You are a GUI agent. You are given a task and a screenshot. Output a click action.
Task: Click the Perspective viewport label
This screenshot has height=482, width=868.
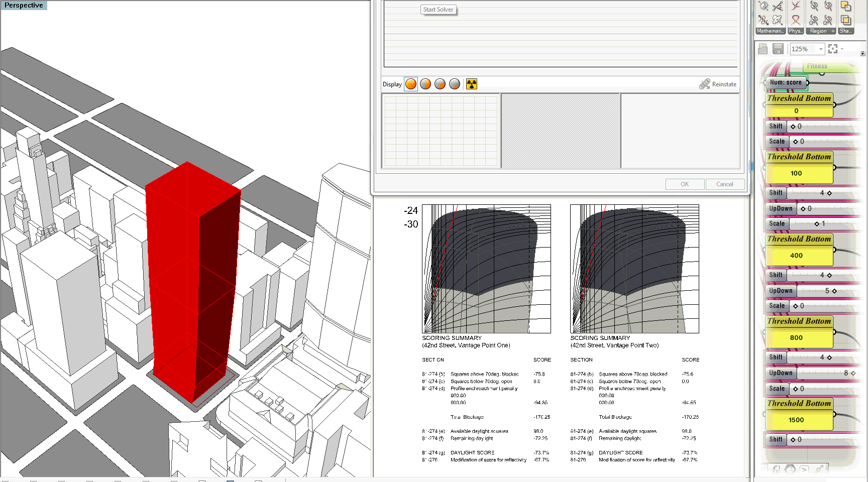[x=23, y=5]
